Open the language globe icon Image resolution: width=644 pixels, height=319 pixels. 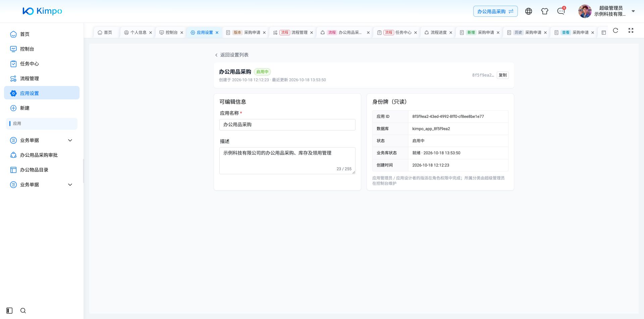pyautogui.click(x=529, y=11)
